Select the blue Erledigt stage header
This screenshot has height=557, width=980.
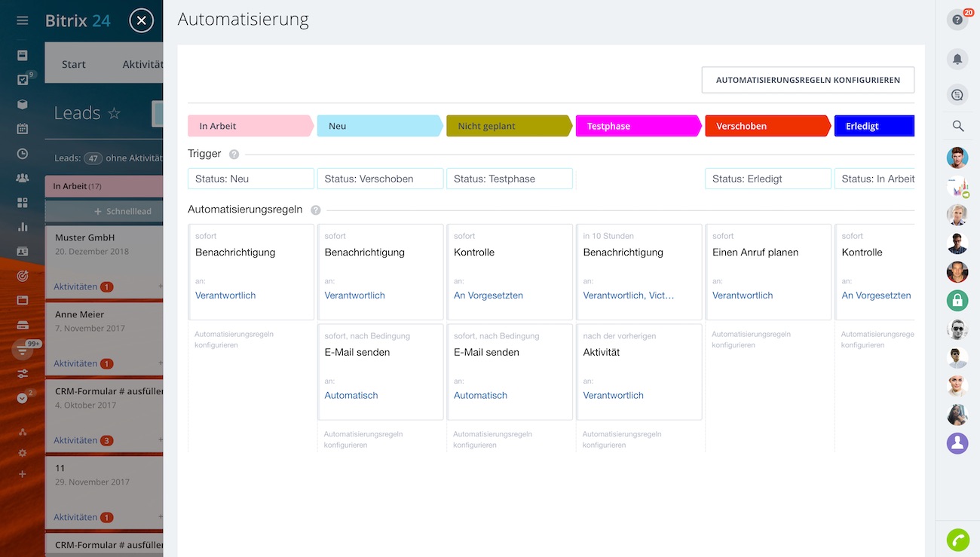874,126
